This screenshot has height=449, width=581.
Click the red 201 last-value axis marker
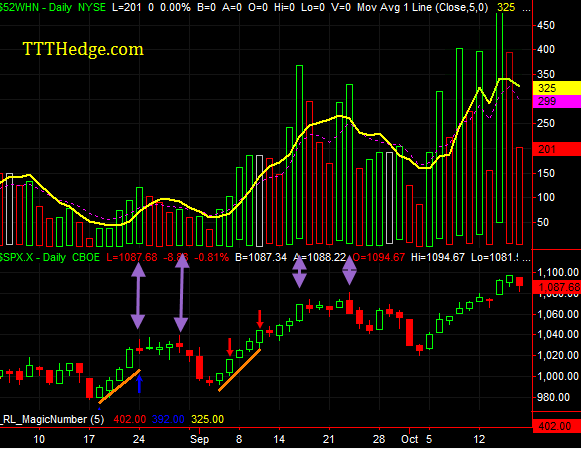pos(557,149)
